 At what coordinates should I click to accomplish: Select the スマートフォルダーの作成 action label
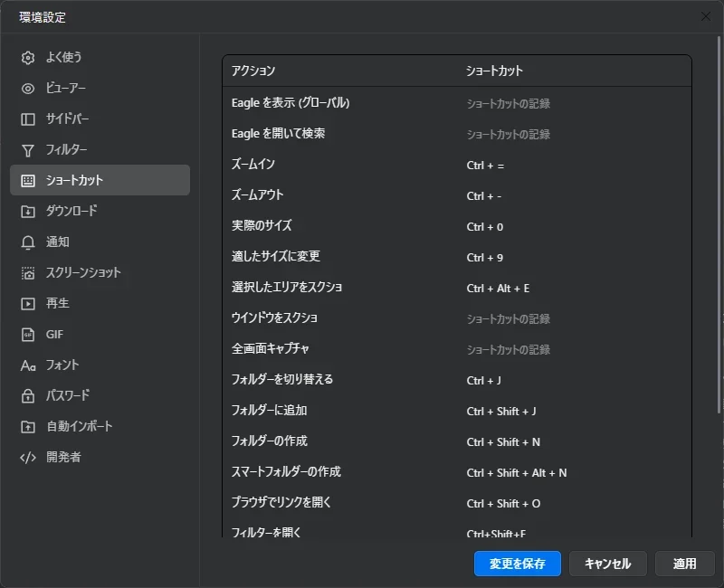click(x=286, y=471)
